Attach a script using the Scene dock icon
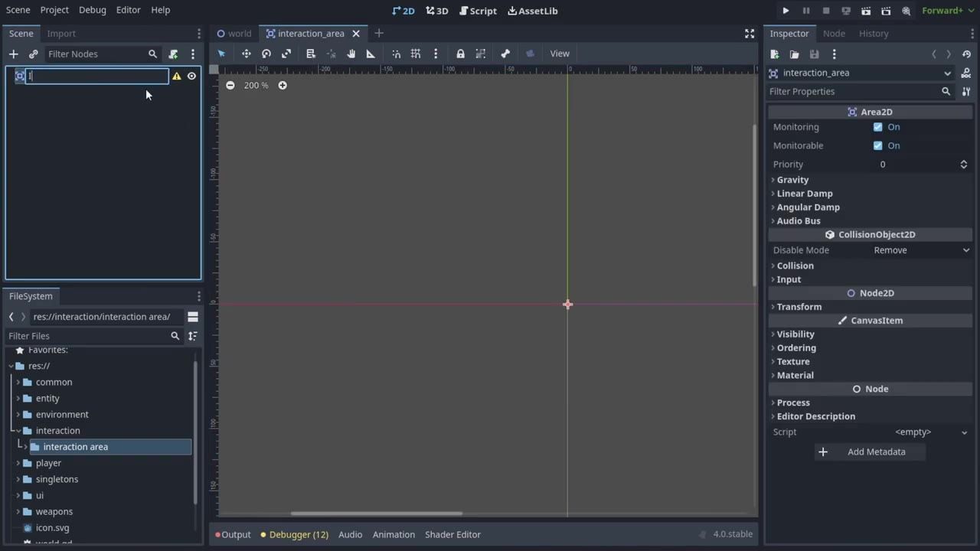The image size is (980, 551). point(173,54)
